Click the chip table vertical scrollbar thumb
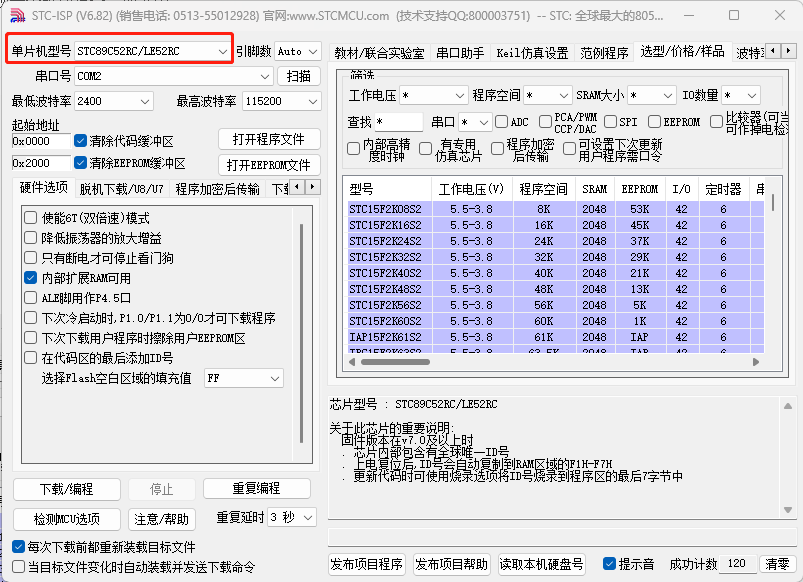 pos(772,202)
